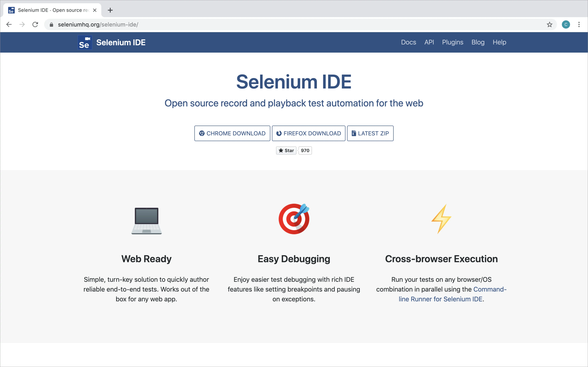Close the Selenium IDE tab
This screenshot has height=367, width=588.
[95, 10]
